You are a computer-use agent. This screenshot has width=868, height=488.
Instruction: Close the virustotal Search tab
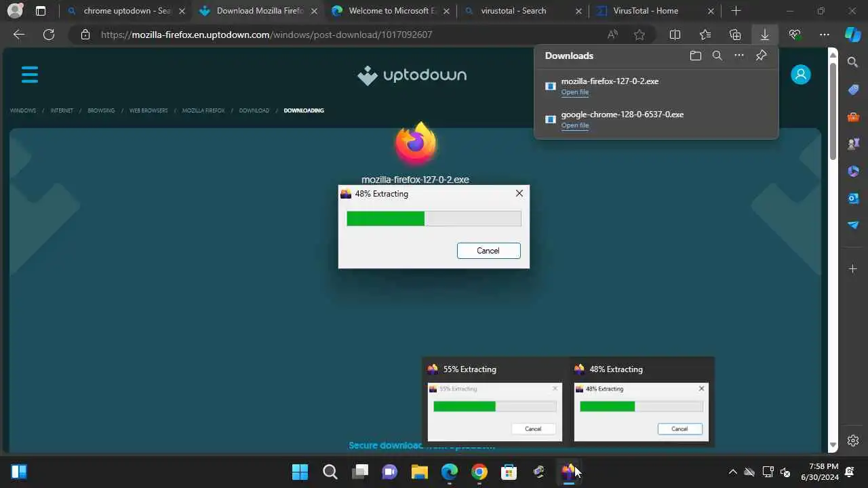click(578, 11)
